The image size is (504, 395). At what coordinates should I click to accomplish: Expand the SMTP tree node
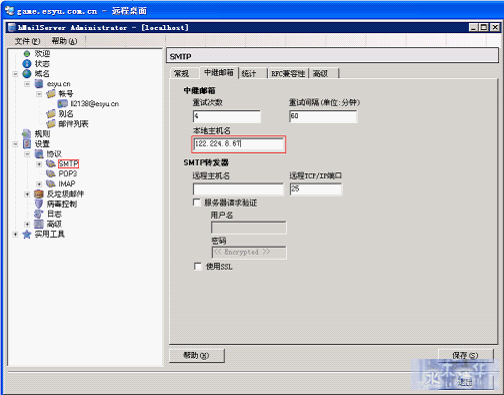pos(39,164)
